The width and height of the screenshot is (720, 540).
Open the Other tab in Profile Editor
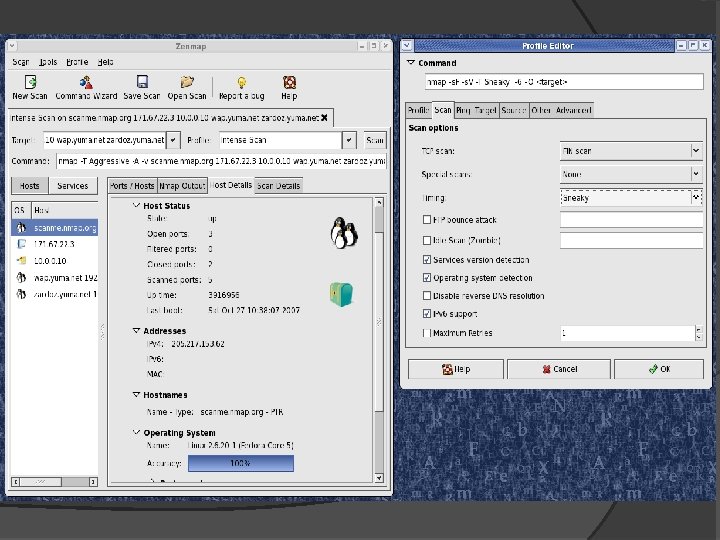(541, 110)
